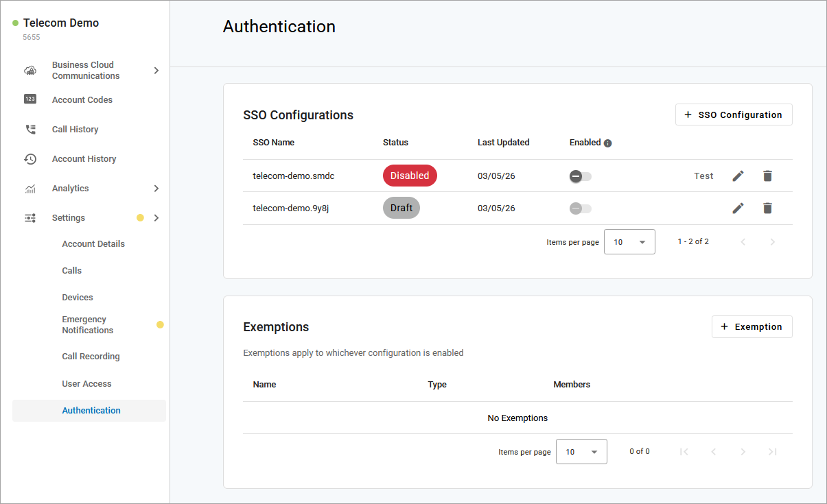Click pencil icon for telecom-demo.9y8j row

(738, 208)
